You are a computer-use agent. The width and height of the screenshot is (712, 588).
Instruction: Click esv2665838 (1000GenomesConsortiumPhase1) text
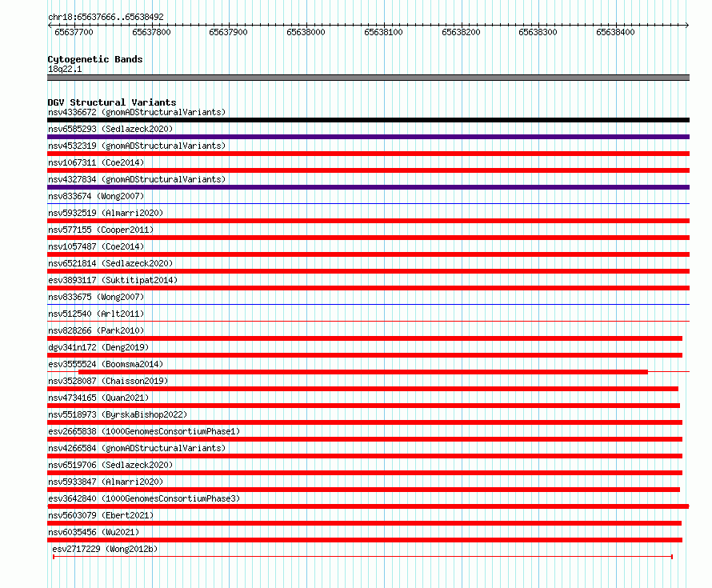tap(144, 431)
